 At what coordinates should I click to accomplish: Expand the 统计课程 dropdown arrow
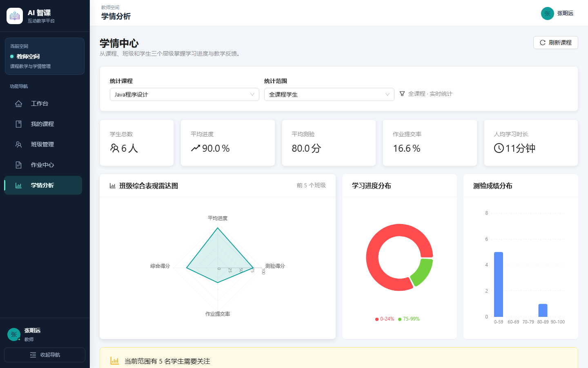click(252, 94)
